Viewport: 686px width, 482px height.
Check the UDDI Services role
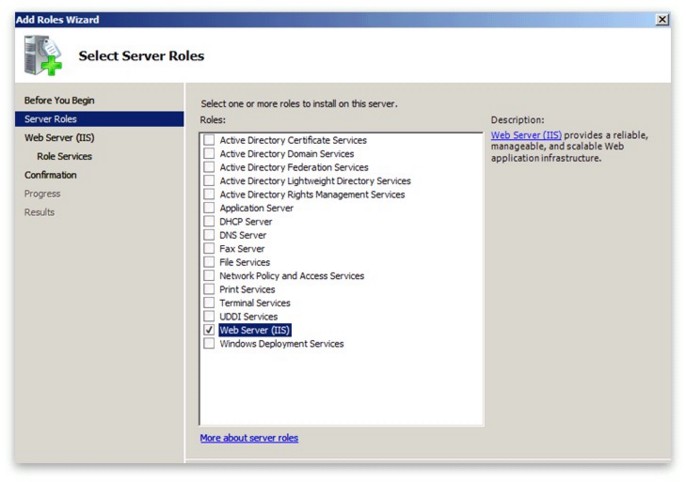209,316
